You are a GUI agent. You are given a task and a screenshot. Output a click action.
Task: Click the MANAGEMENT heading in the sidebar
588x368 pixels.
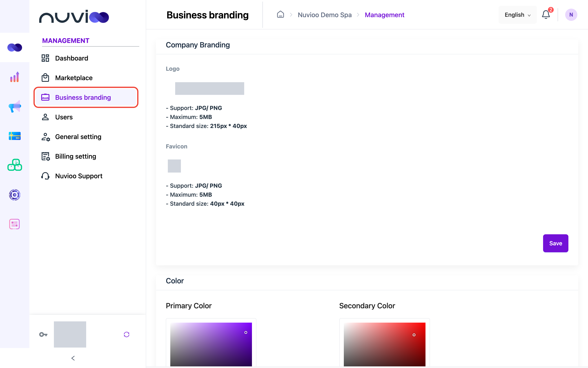[66, 41]
